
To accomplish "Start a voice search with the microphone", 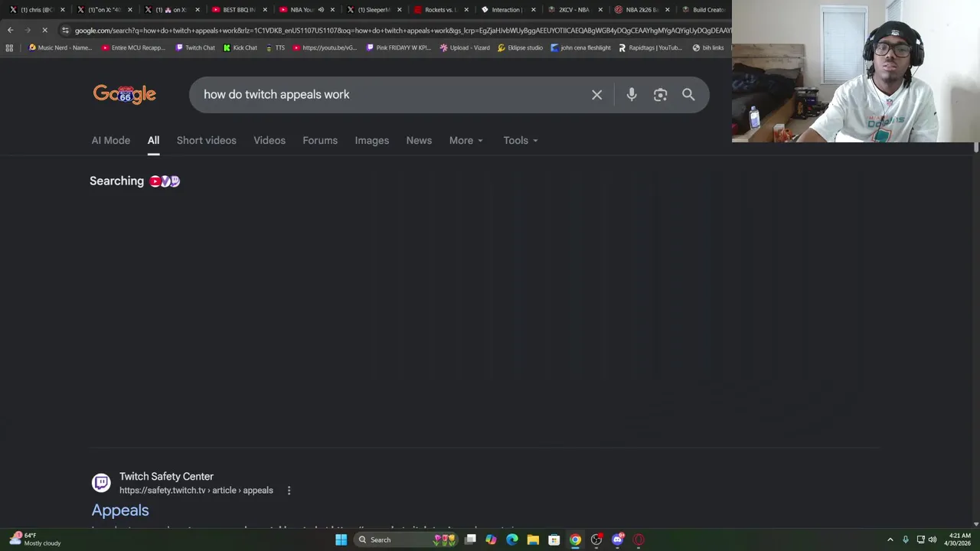I will coord(632,95).
